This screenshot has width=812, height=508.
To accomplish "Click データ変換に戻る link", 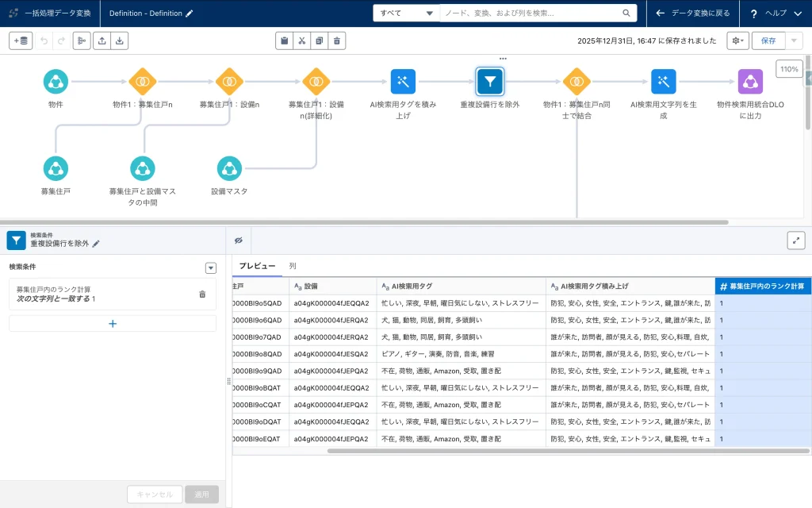I will point(693,13).
